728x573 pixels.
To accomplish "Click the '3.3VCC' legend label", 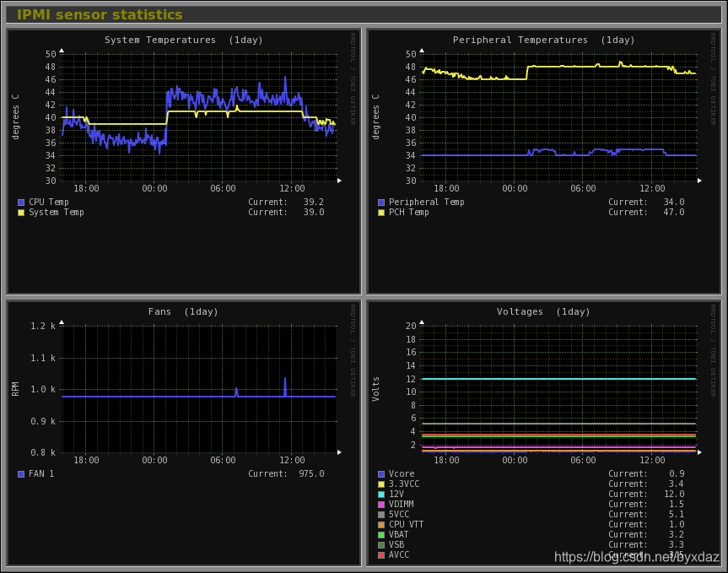I will [x=404, y=484].
